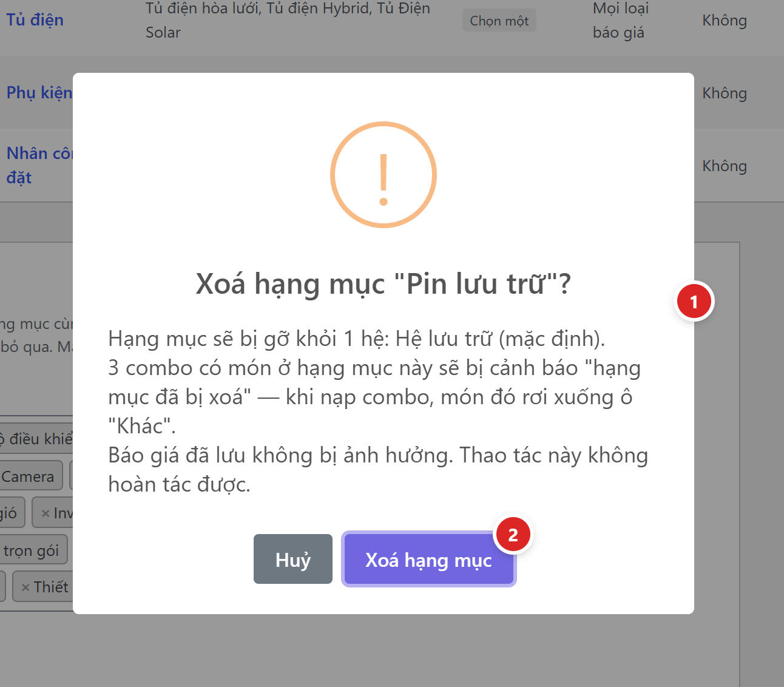Click the Chọn một badge
Screen dimensions: 784x687
(499, 21)
